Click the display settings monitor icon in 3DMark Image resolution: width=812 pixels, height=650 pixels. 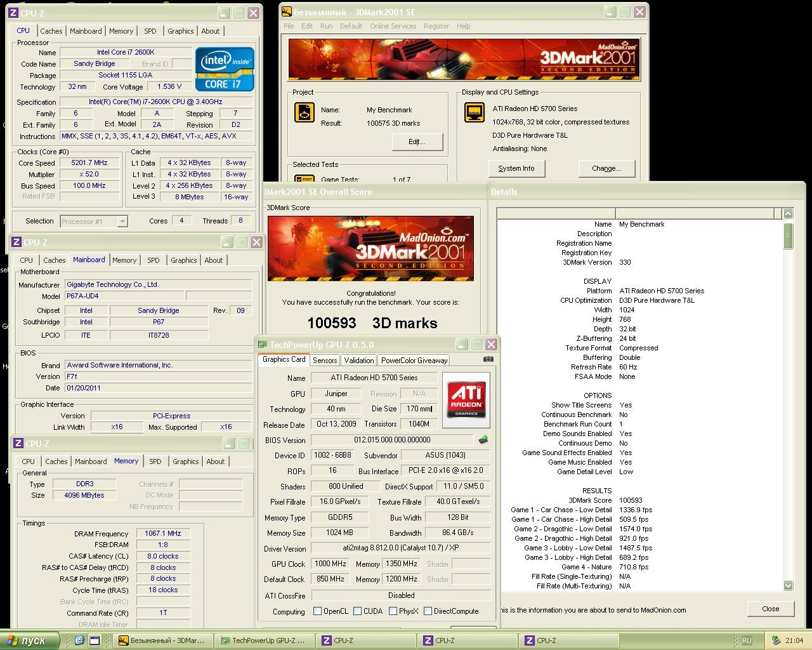tap(475, 112)
